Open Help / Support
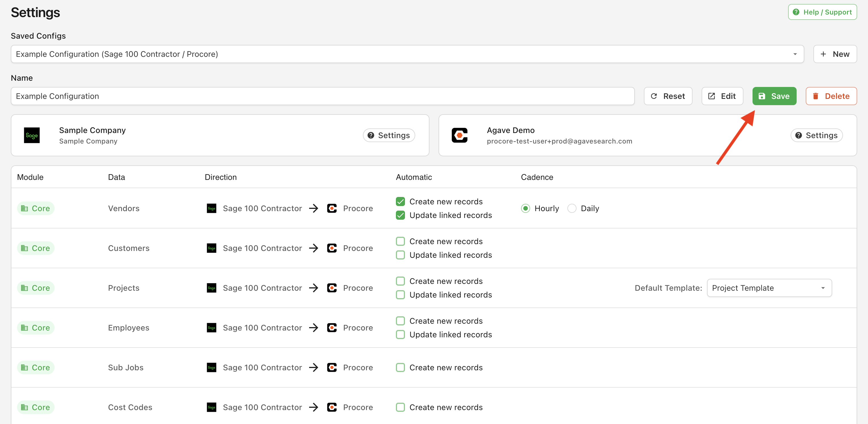The height and width of the screenshot is (424, 868). (x=822, y=12)
